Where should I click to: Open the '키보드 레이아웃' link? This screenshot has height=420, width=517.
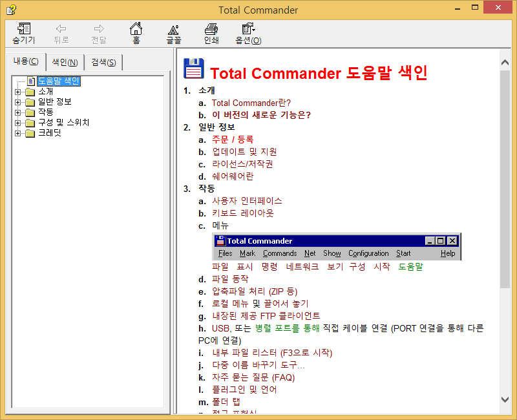(243, 213)
